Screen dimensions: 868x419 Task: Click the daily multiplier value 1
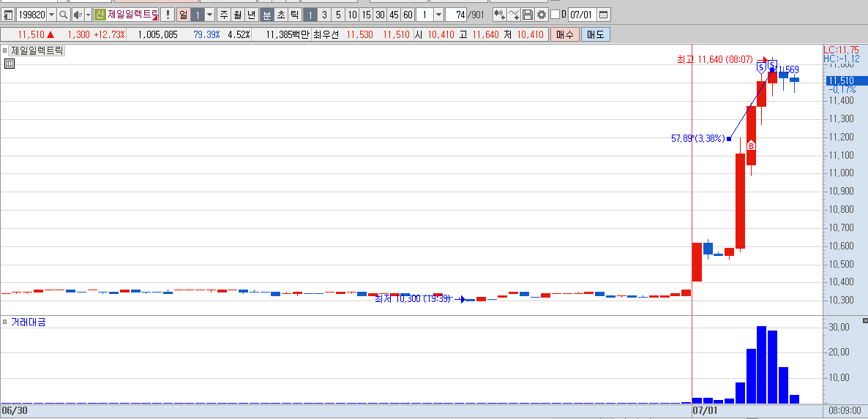[x=198, y=15]
